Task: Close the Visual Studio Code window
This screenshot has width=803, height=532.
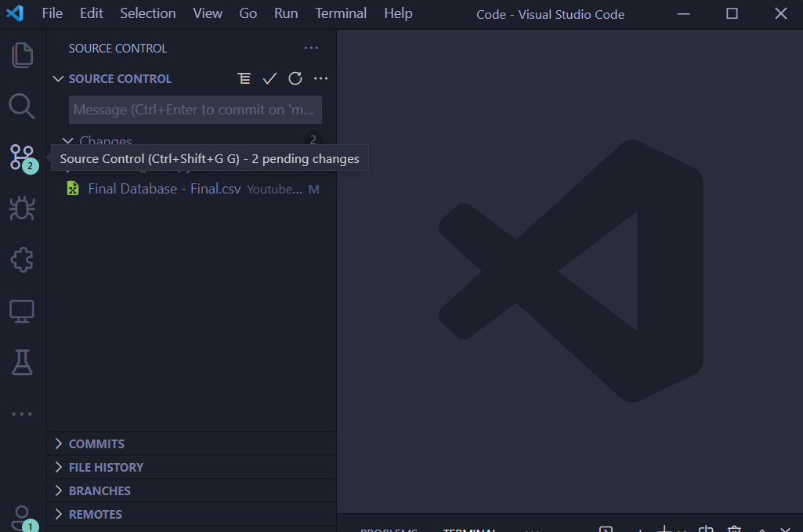Action: (x=781, y=14)
